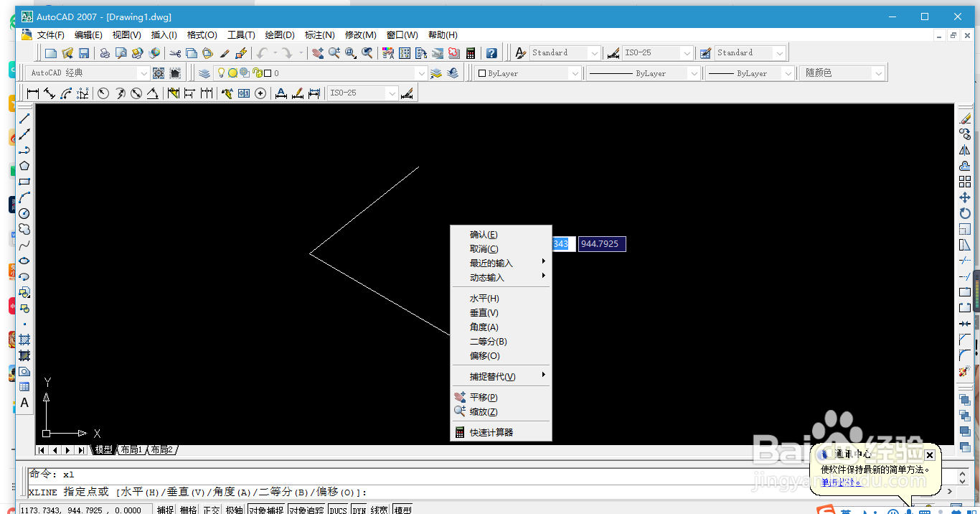This screenshot has width=980, height=514.
Task: Select the Circle drawing tool
Action: coord(24,213)
